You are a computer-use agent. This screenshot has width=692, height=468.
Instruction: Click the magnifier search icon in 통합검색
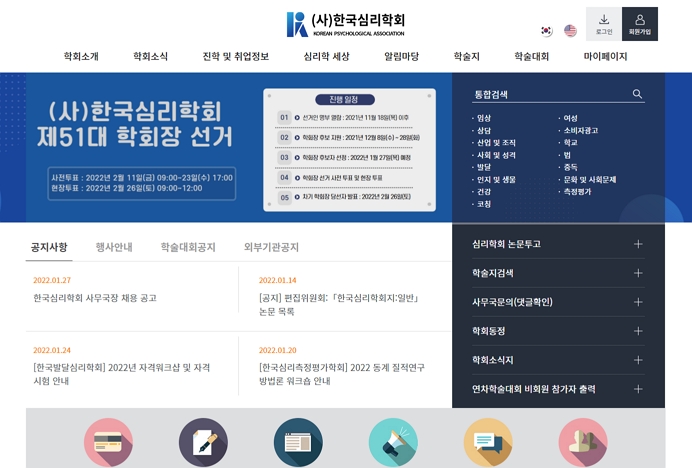(637, 94)
